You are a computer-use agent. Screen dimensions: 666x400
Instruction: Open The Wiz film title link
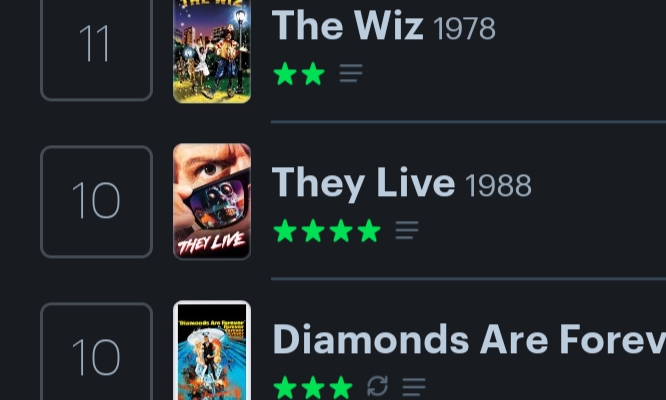347,25
